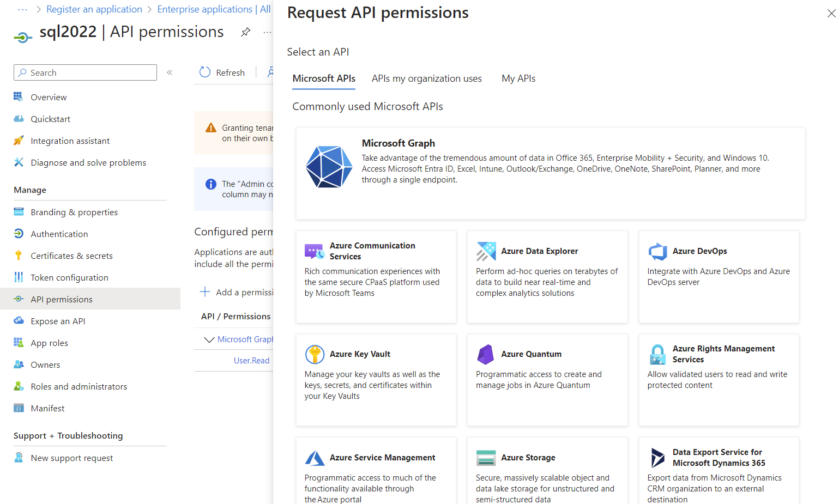Click the Owners menu label
The width and height of the screenshot is (839, 504).
[45, 365]
